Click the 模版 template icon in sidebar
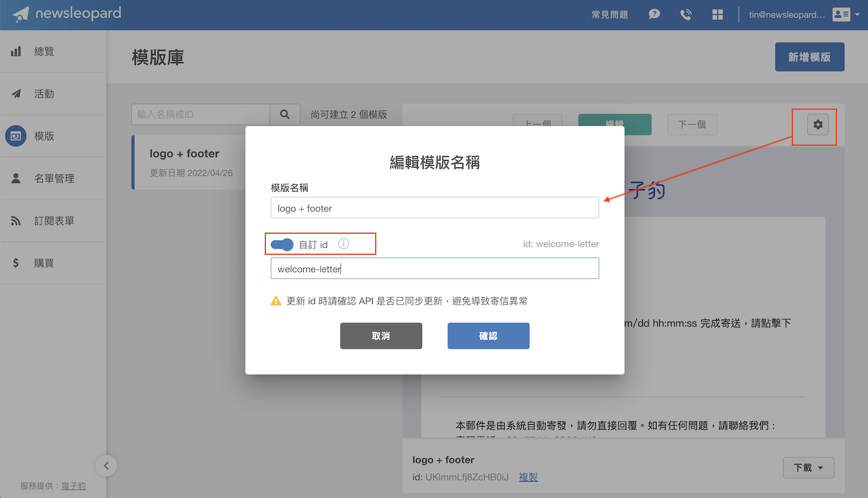Viewport: 868px width, 498px height. pyautogui.click(x=15, y=136)
